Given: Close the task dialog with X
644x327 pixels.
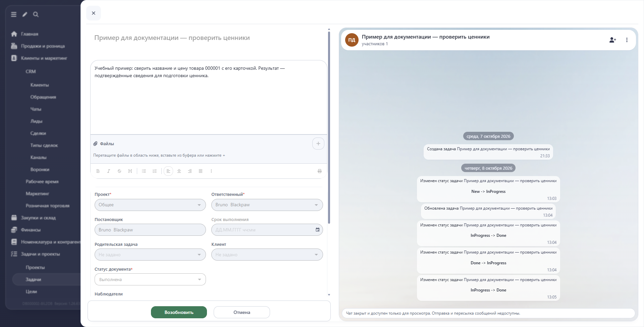Looking at the screenshot, I should click(94, 13).
